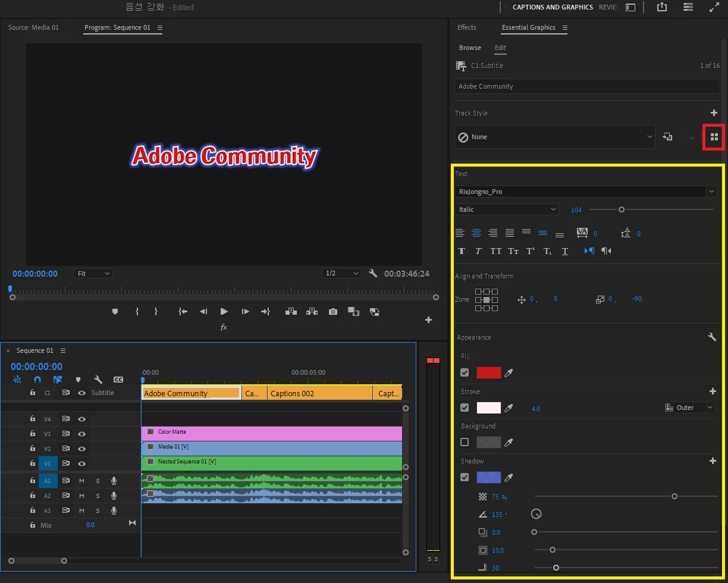Left align the caption text
This screenshot has height=583, width=728.
pos(460,233)
